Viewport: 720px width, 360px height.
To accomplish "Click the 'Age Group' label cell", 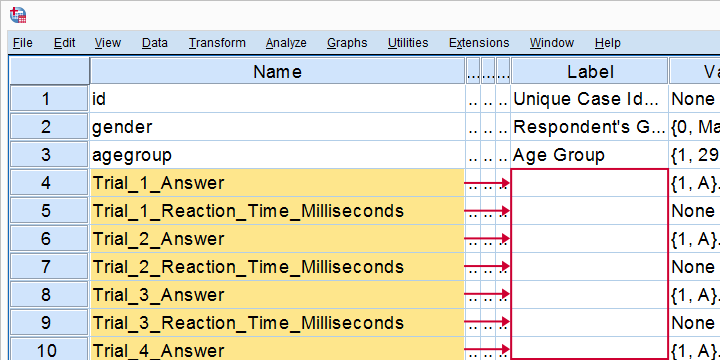I will coord(590,155).
